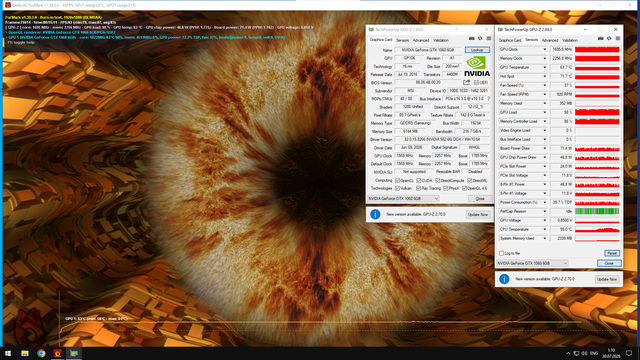Toggle the DirectML checkbox
Viewport: 640px width, 360px height.
click(470, 180)
